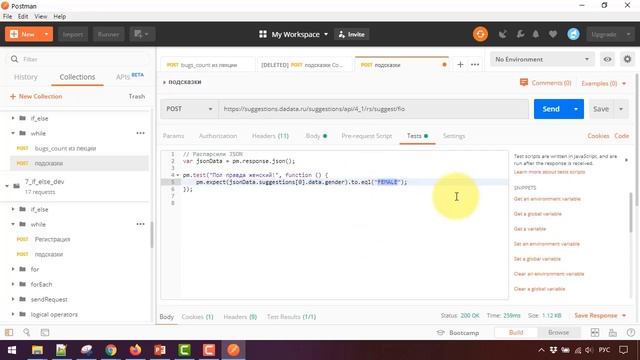This screenshot has width=640, height=360.
Task: Insert 'Set a global variable' snippet
Action: click(537, 259)
